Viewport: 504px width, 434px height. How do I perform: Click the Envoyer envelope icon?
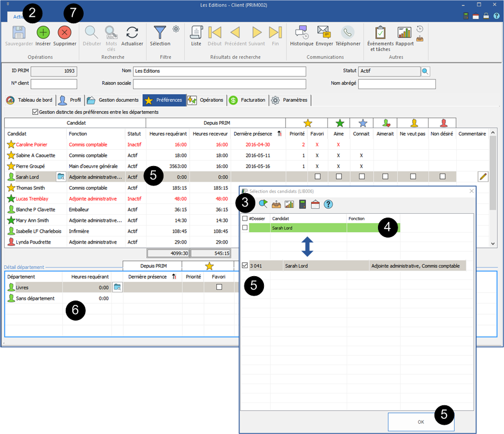coord(324,33)
